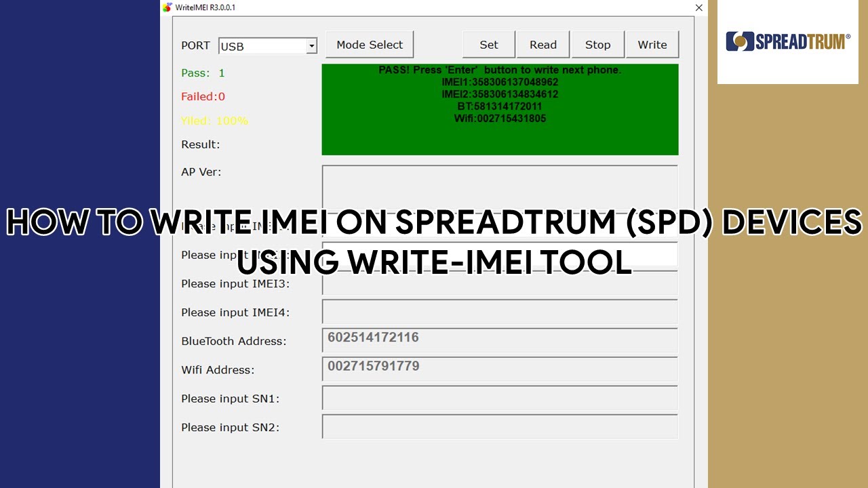Click the 'Failed:0' counter text
This screenshot has width=868, height=488.
pyautogui.click(x=203, y=96)
